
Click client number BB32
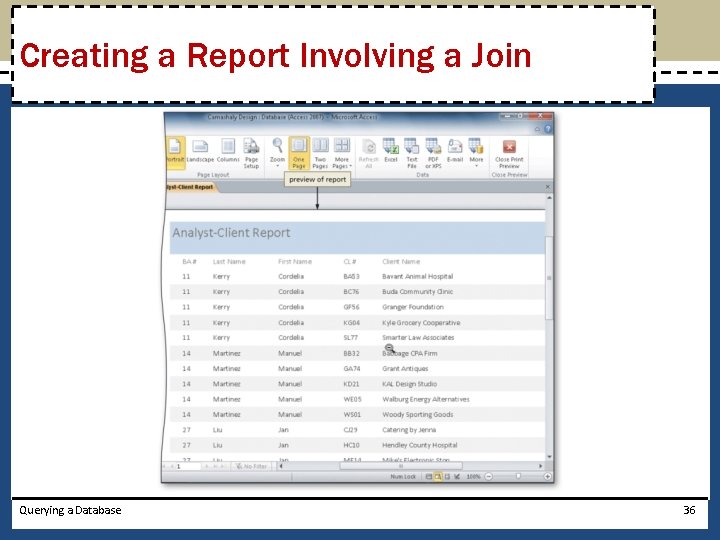pos(351,354)
